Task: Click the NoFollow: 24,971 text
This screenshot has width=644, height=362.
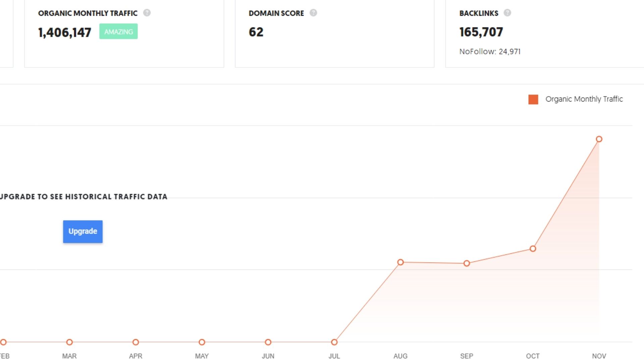Action: coord(490,52)
